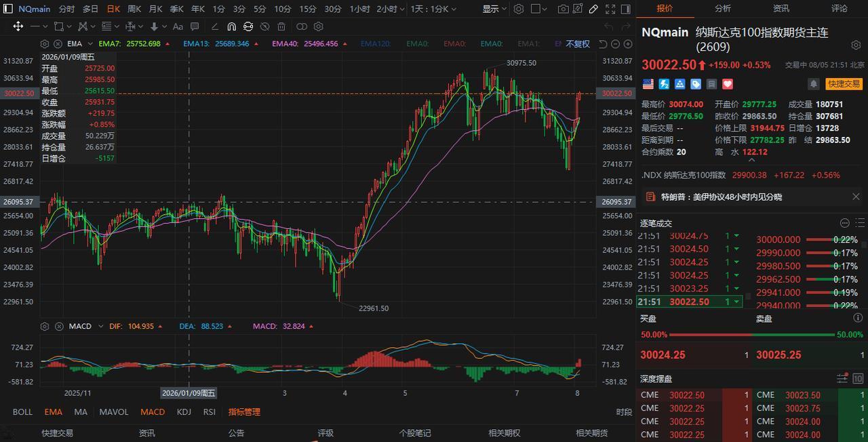Enable the RSI indicator
The image size is (868, 442).
click(210, 411)
